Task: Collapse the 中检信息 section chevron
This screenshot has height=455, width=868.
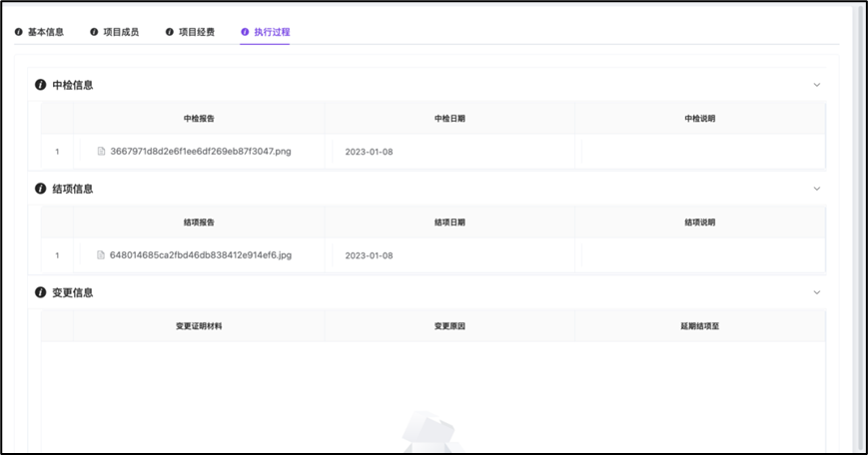Action: coord(816,85)
